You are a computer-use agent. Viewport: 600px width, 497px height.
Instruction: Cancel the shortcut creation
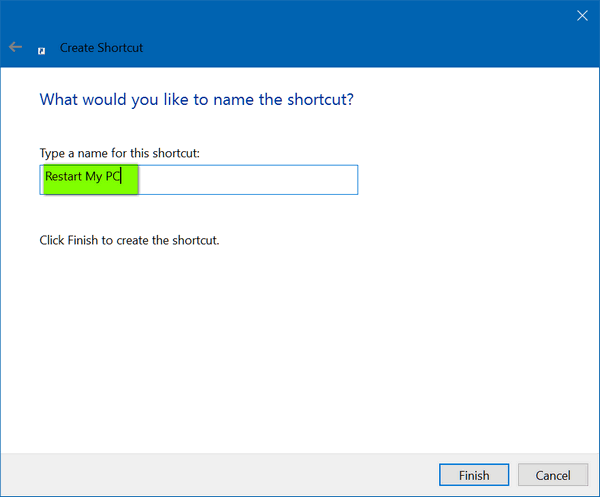pos(553,475)
